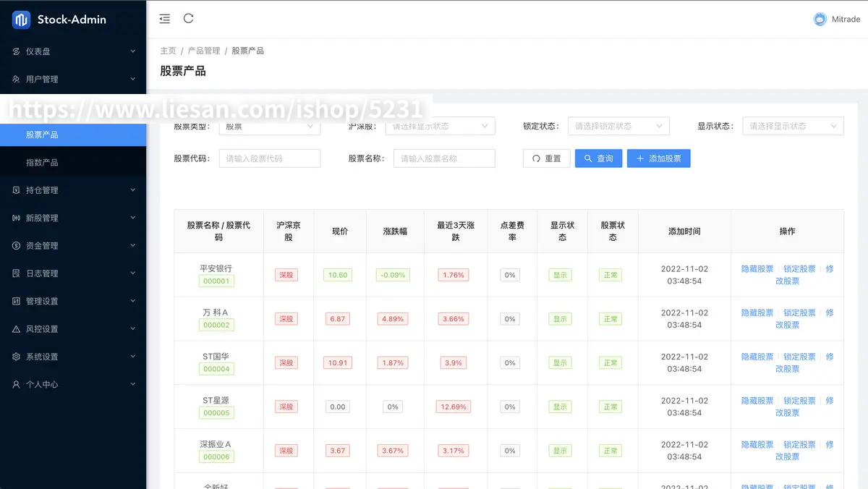The image size is (868, 489).
Task: Click 隐藏股票 for 万 科A row
Action: [757, 313]
